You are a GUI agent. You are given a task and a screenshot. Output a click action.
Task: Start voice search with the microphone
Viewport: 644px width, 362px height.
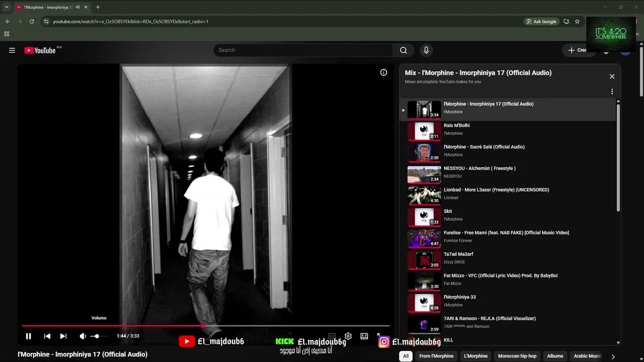pos(426,50)
